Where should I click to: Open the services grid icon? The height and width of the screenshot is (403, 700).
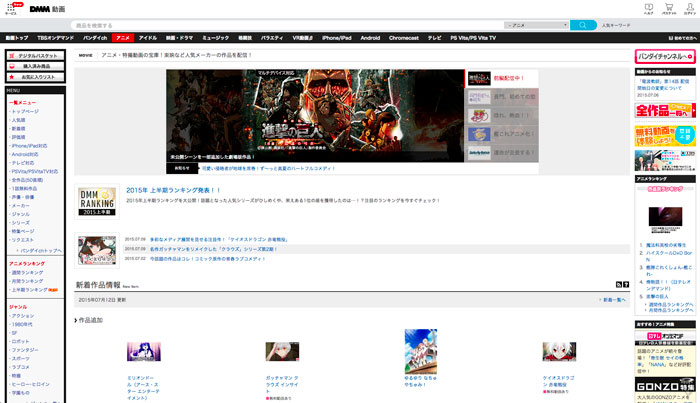pos(11,8)
